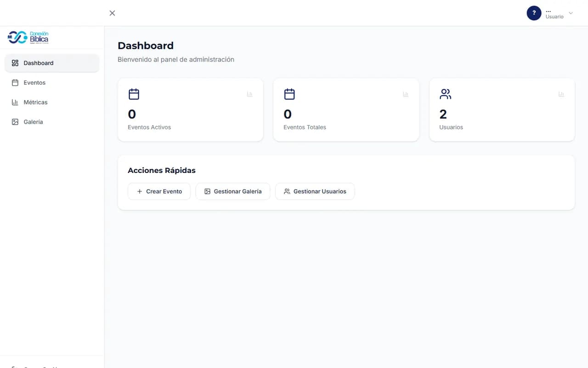Go to Eventos in the sidebar
This screenshot has height=368, width=588.
tap(52, 83)
